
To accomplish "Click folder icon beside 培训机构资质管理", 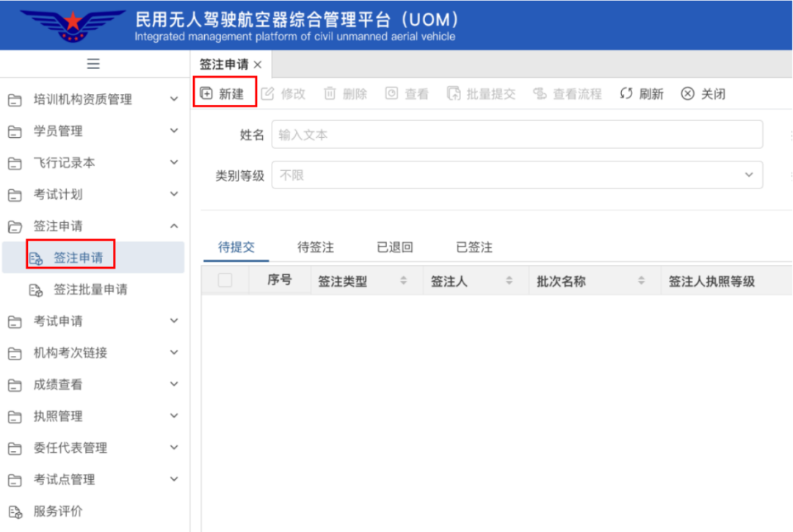I will coord(15,100).
